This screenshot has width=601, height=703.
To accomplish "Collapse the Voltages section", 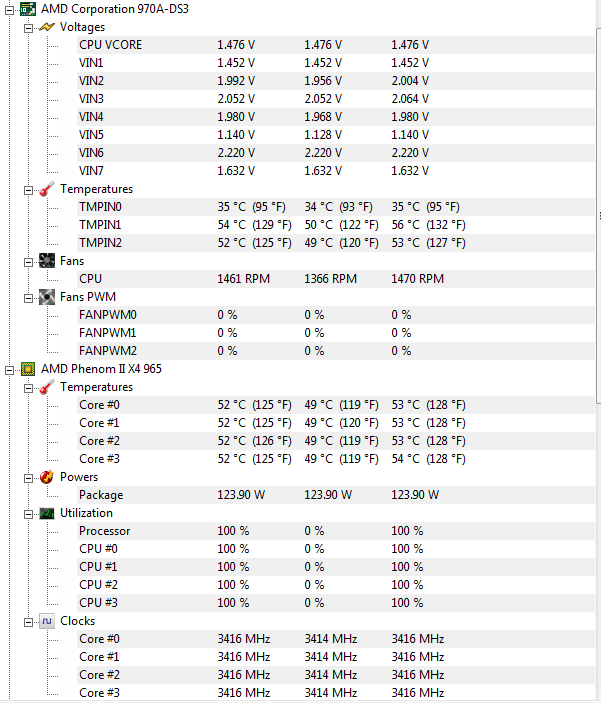I will (x=29, y=27).
